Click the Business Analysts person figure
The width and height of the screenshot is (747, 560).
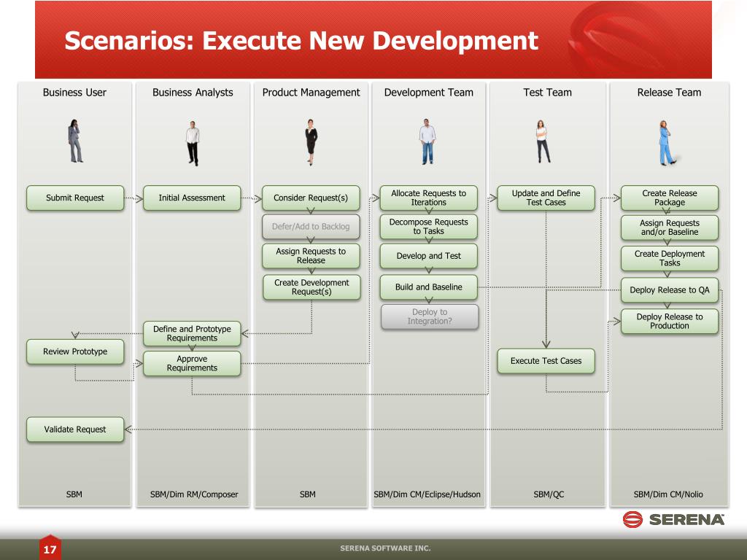(193, 144)
